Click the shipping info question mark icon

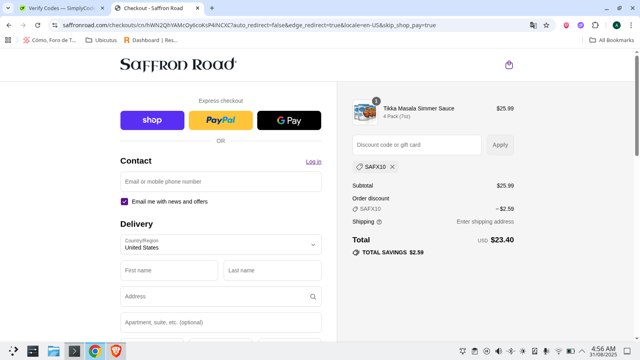click(379, 222)
